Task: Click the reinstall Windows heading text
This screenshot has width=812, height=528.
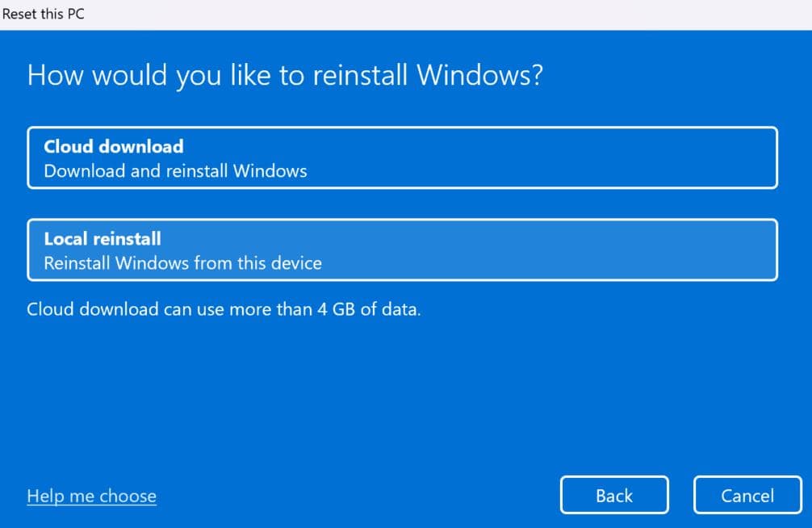Action: (285, 75)
